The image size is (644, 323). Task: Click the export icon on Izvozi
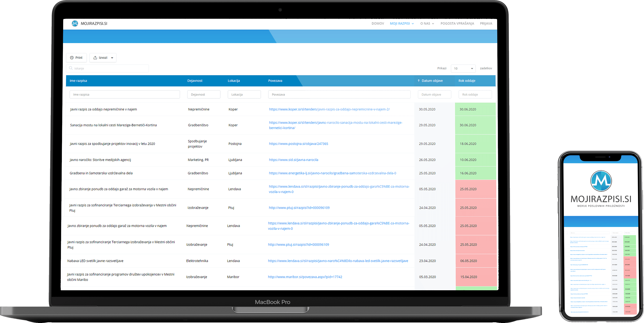[x=95, y=58]
